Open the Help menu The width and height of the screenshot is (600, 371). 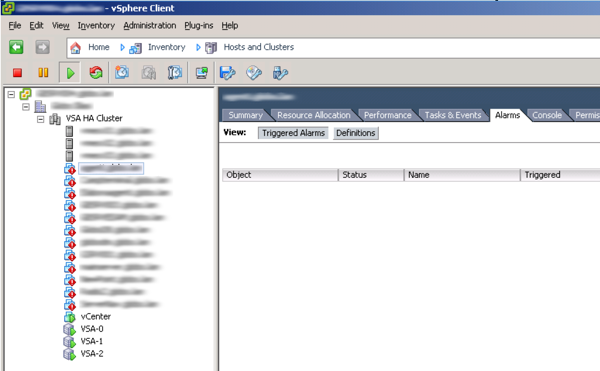point(230,26)
